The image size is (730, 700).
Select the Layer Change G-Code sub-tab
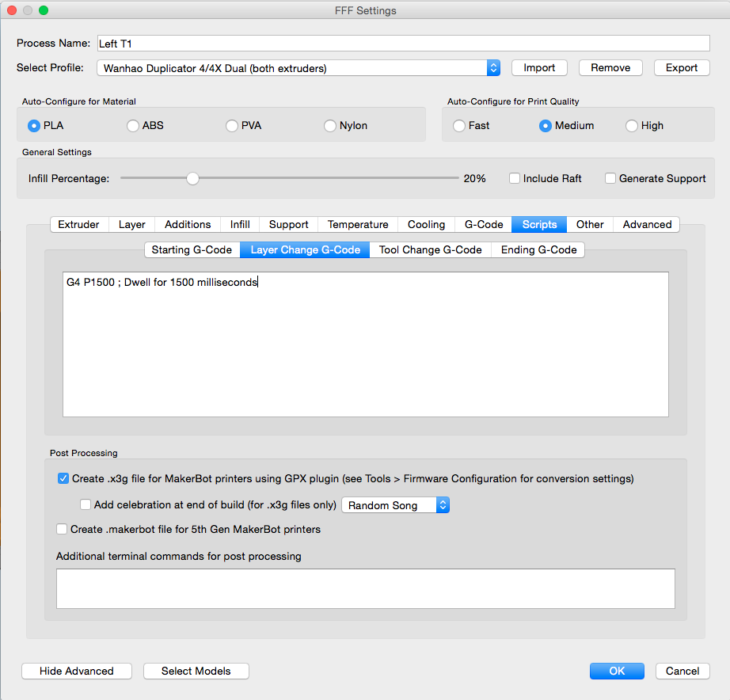(x=305, y=250)
